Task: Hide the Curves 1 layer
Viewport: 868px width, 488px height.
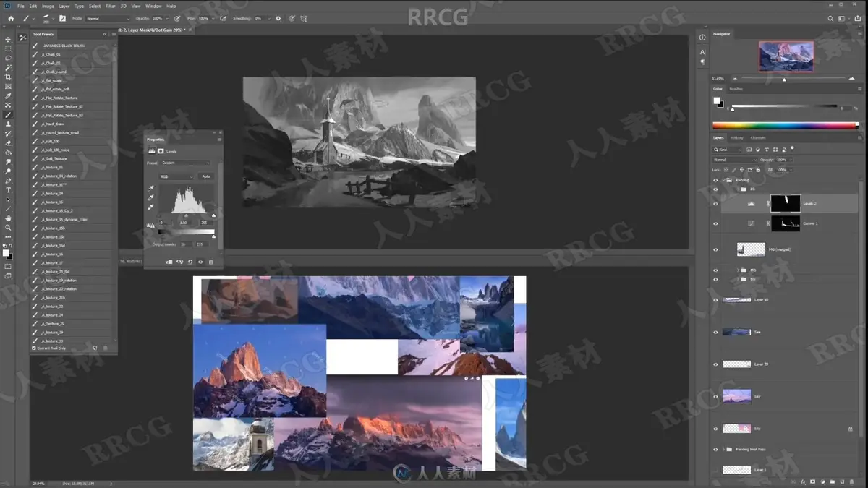Action: (715, 224)
